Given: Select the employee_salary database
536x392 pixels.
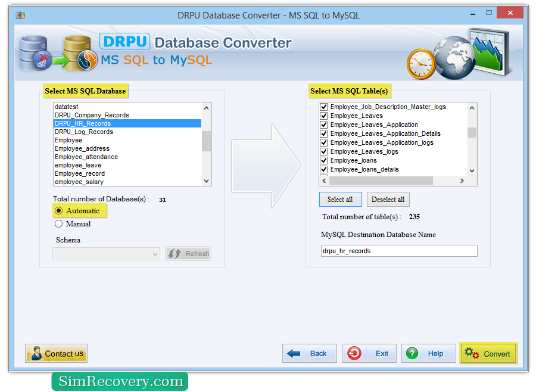Looking at the screenshot, I should [x=127, y=182].
